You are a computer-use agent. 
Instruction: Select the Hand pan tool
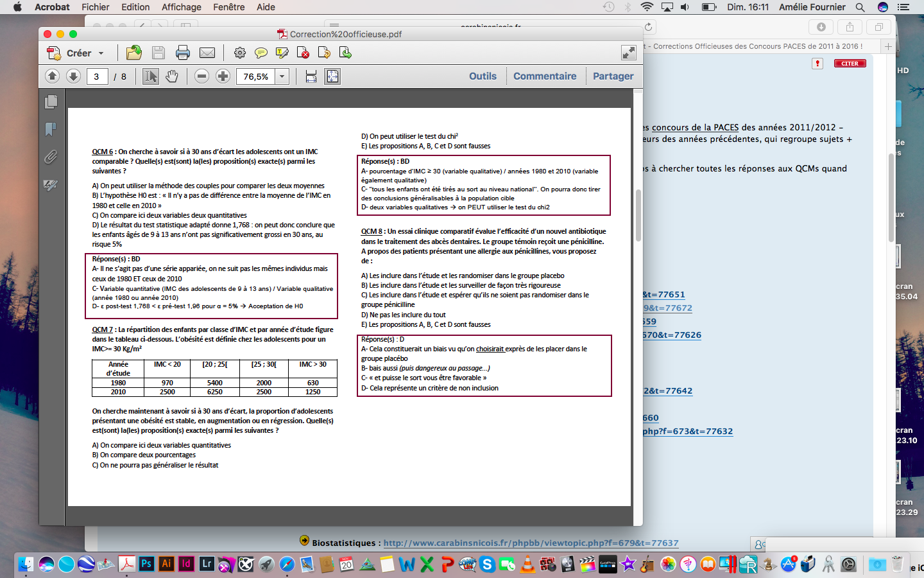coord(172,76)
